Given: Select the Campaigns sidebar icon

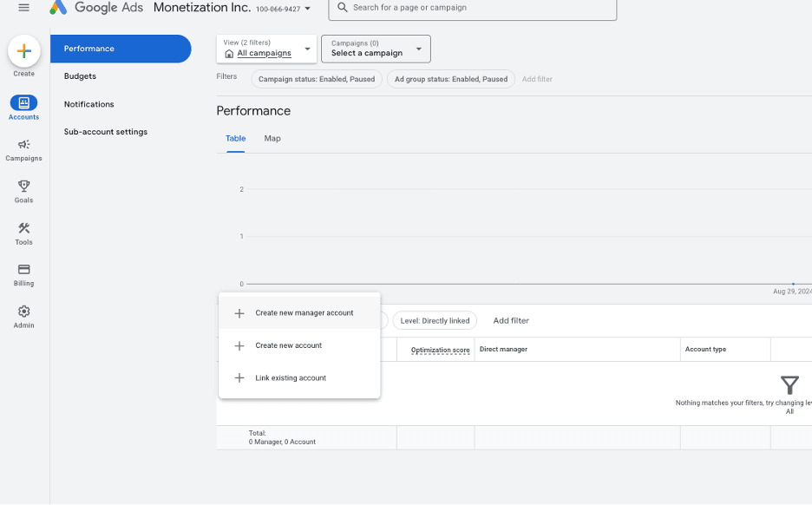Looking at the screenshot, I should 23,148.
